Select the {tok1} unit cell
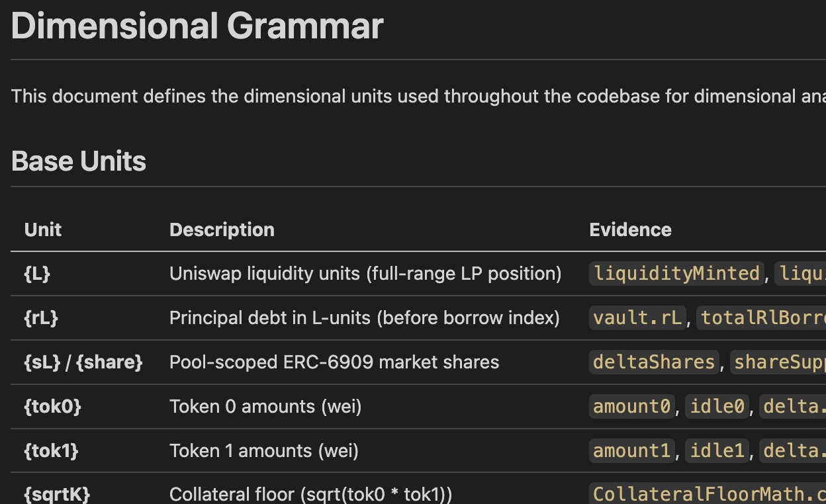Viewport: 826px width, 504px height. [x=51, y=450]
